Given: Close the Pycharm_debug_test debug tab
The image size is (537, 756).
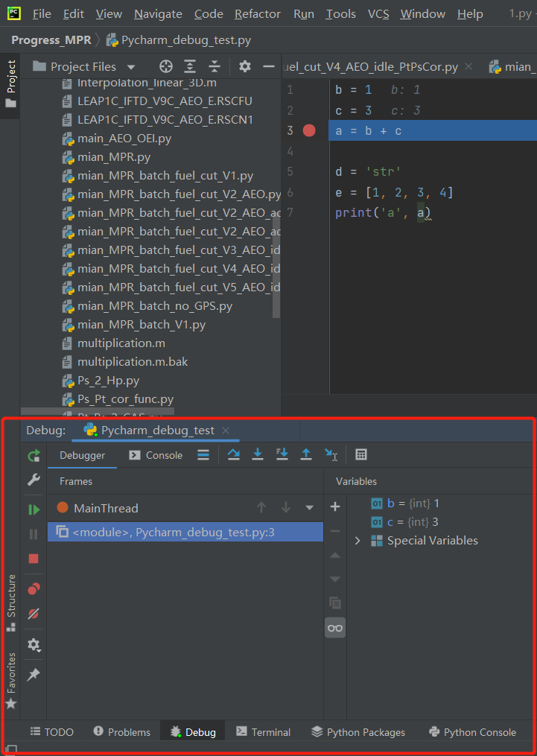Looking at the screenshot, I should click(x=226, y=431).
